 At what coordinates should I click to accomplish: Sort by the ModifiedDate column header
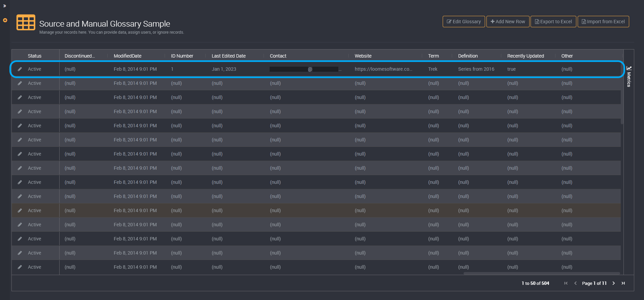point(128,56)
